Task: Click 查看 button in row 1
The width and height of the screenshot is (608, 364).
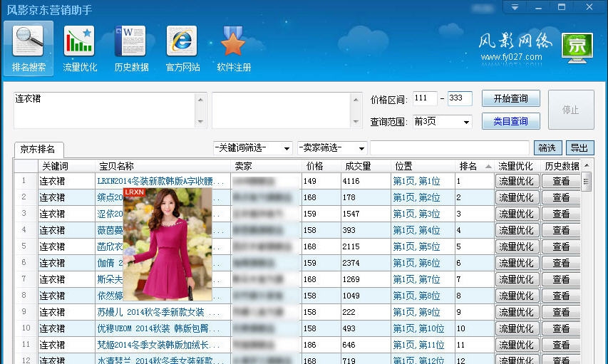Action: pyautogui.click(x=561, y=181)
